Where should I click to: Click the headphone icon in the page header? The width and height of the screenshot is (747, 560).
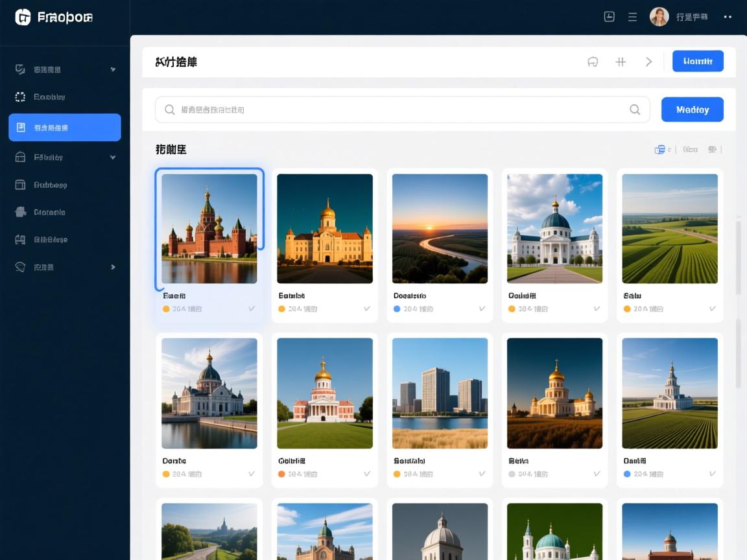coord(592,62)
